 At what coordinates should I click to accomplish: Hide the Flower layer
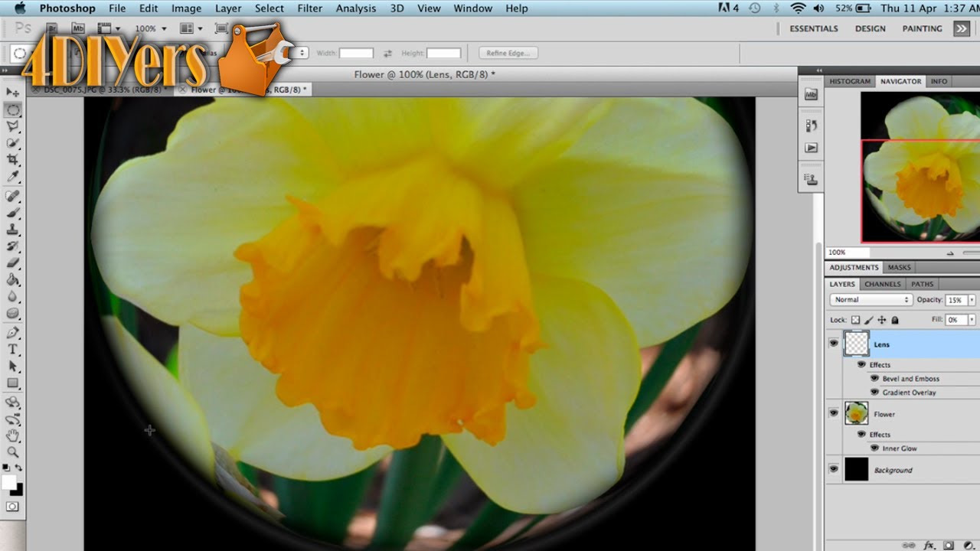pos(834,414)
